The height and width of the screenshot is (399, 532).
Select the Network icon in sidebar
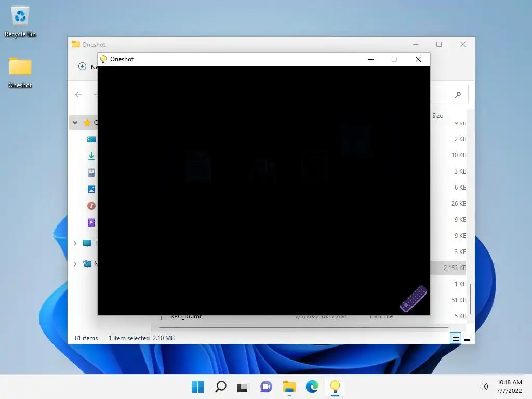(87, 263)
